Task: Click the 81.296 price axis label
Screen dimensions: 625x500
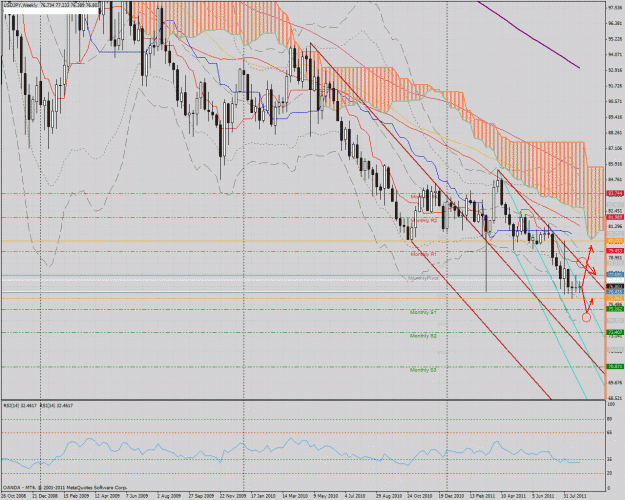Action: click(615, 226)
